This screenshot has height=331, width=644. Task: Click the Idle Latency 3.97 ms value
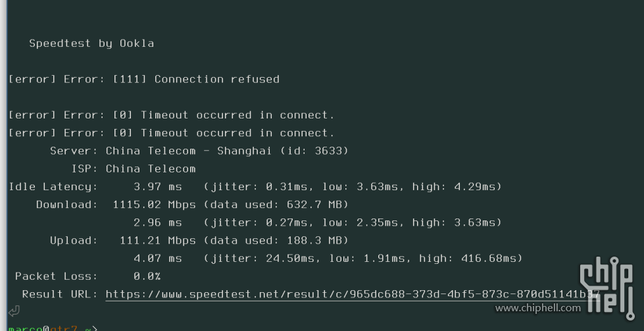[x=158, y=187]
